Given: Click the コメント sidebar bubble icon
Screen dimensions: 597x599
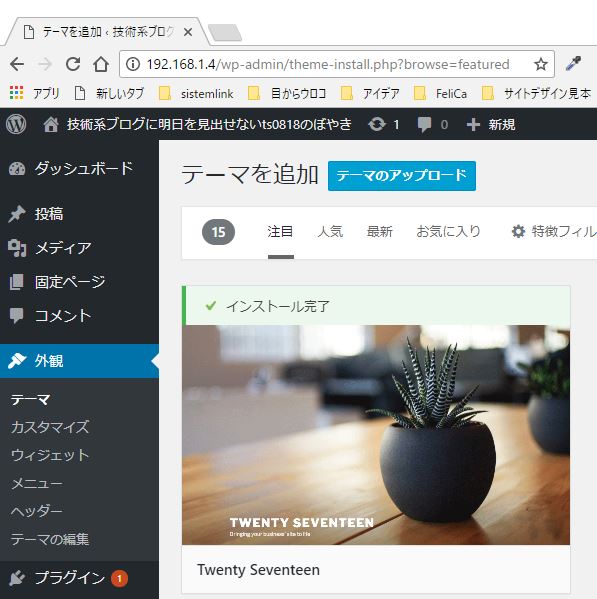Looking at the screenshot, I should (x=17, y=316).
